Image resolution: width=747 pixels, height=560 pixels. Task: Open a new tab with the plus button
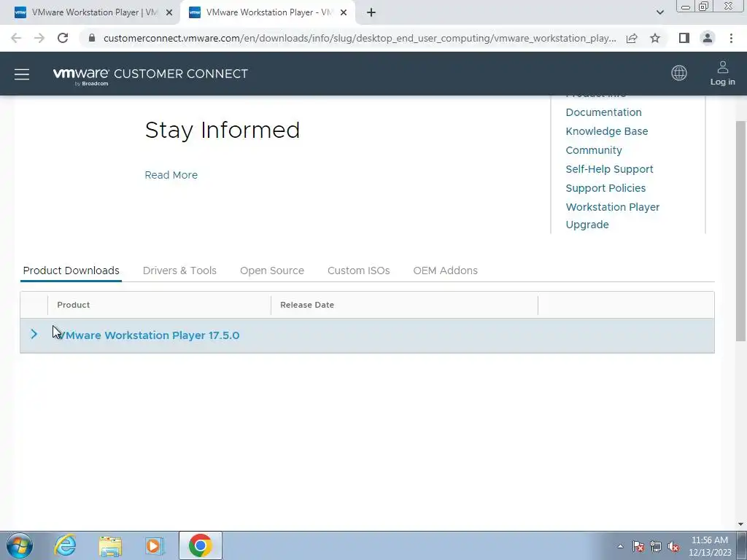click(x=371, y=12)
